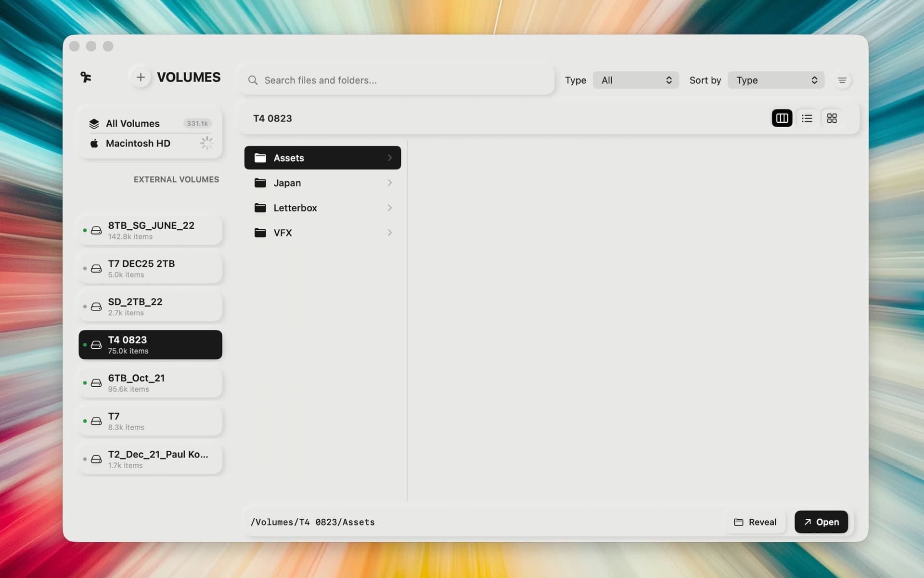Viewport: 924px width, 578px height.
Task: Open the filter options icon beside Sort by
Action: [842, 80]
